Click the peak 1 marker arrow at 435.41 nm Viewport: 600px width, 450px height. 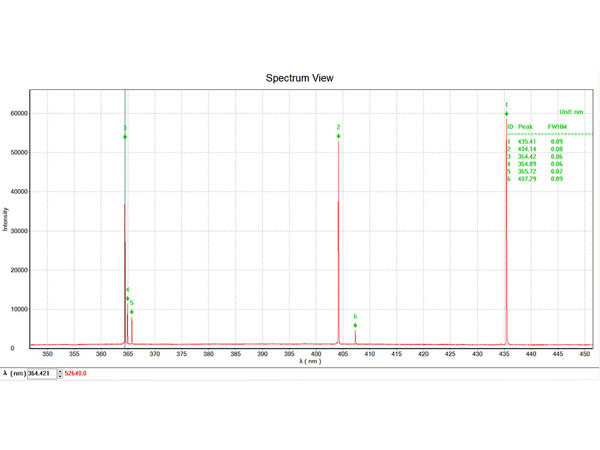[506, 113]
